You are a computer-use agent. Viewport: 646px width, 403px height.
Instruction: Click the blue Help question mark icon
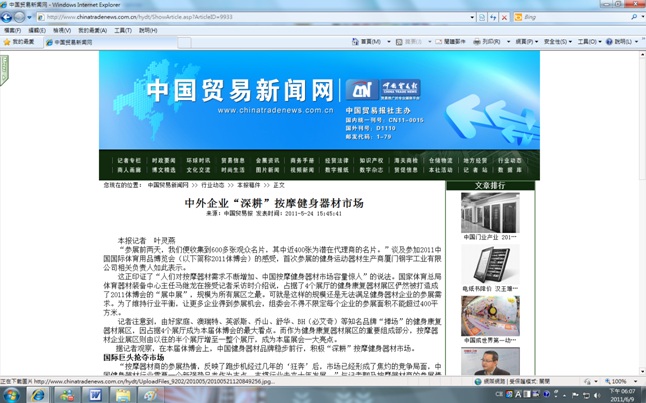[x=609, y=42]
